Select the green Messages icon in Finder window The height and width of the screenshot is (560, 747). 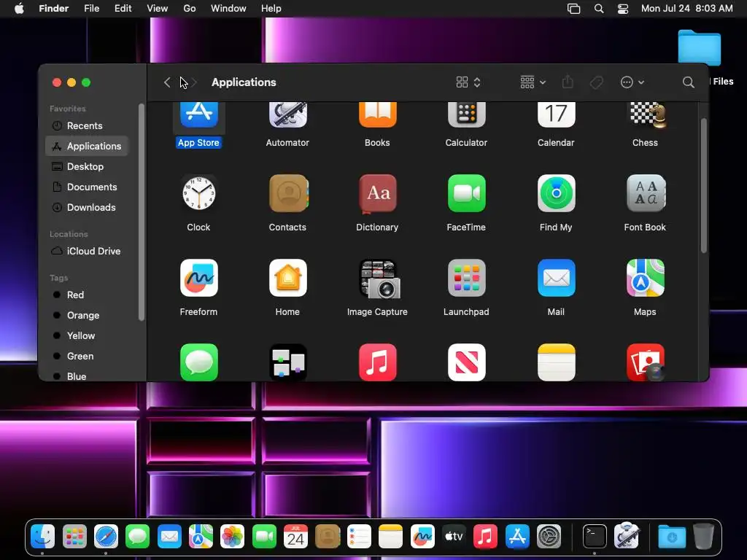pyautogui.click(x=198, y=362)
